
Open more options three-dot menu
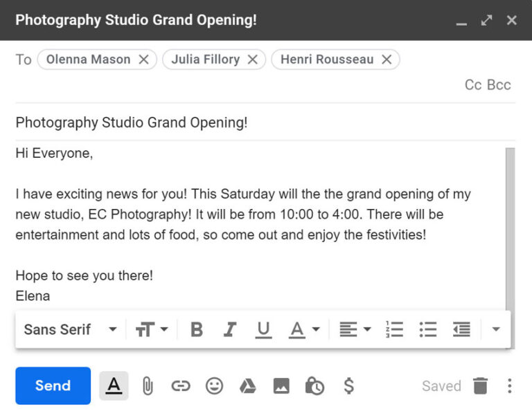tap(510, 385)
